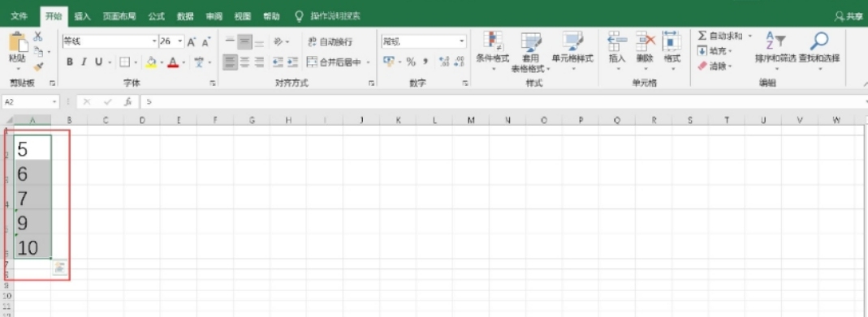
Task: Expand the fill color dropdown arrow
Action: pos(162,62)
